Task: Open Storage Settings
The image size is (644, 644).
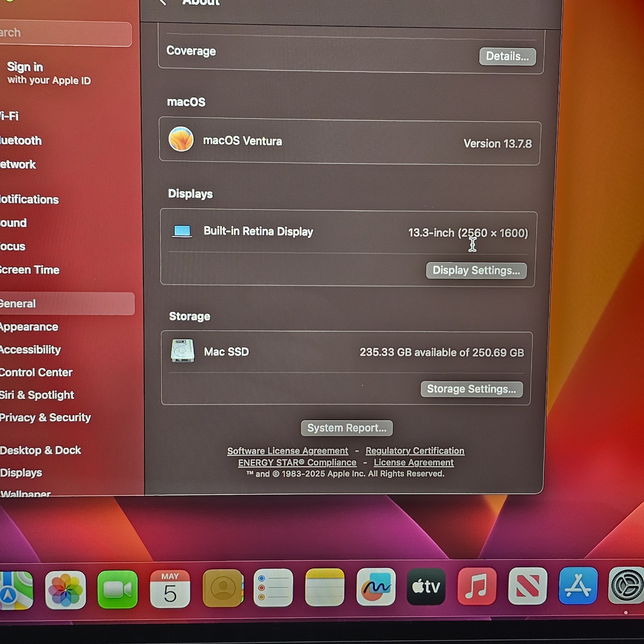Action: click(x=471, y=389)
